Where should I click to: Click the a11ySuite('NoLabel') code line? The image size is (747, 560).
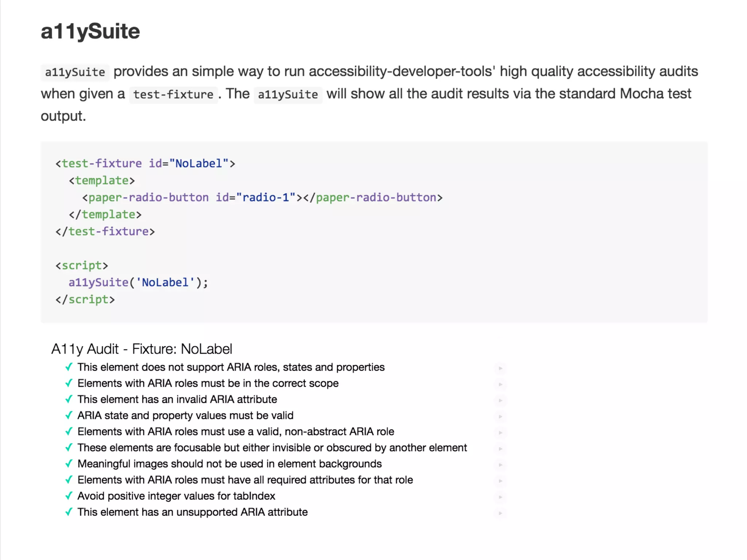[x=138, y=282]
